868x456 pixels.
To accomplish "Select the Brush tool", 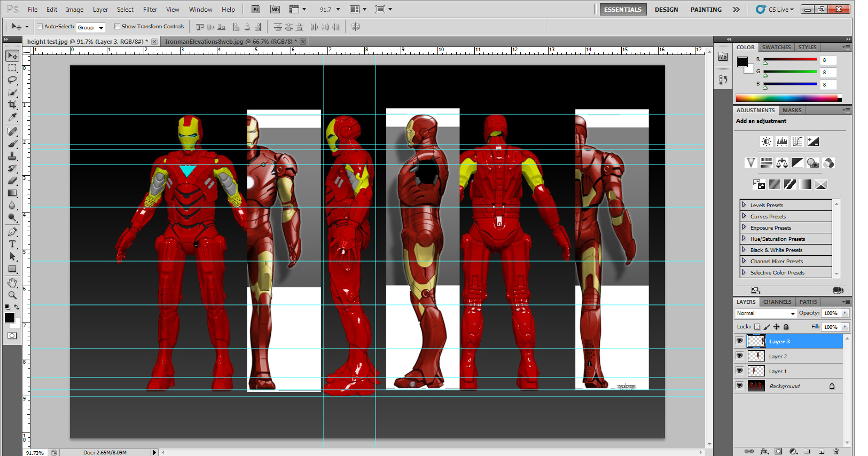I will pyautogui.click(x=12, y=144).
